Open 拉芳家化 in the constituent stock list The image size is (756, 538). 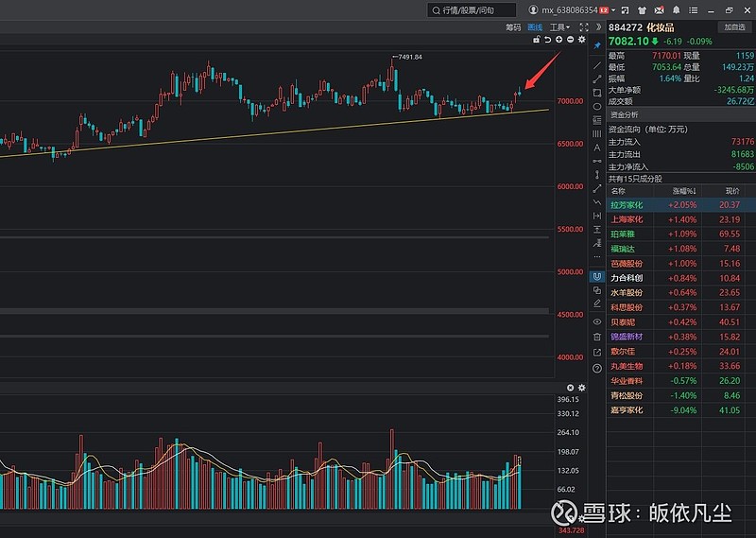(x=627, y=204)
